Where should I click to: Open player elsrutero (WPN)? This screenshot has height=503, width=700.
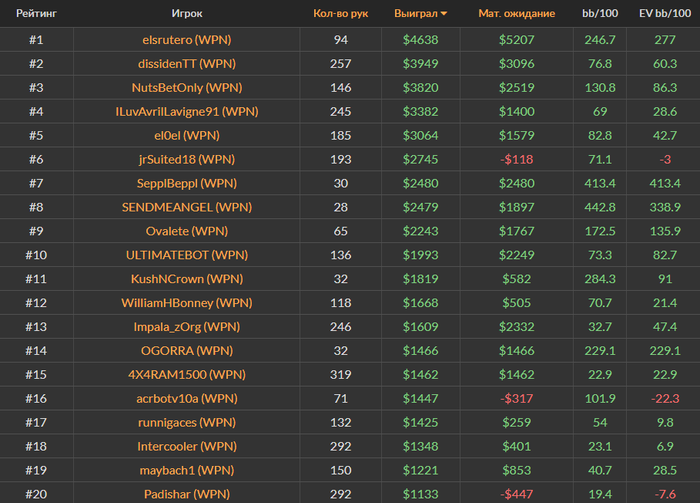point(187,40)
